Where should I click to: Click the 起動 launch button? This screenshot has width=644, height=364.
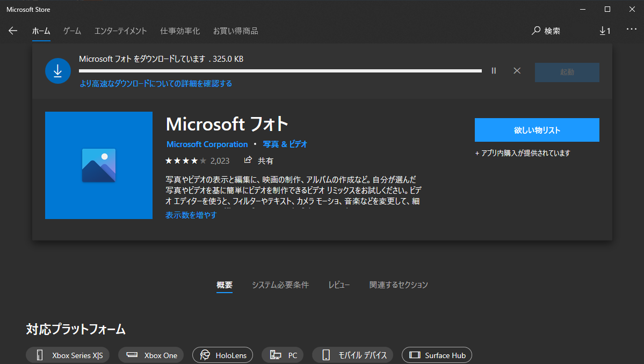click(x=567, y=72)
